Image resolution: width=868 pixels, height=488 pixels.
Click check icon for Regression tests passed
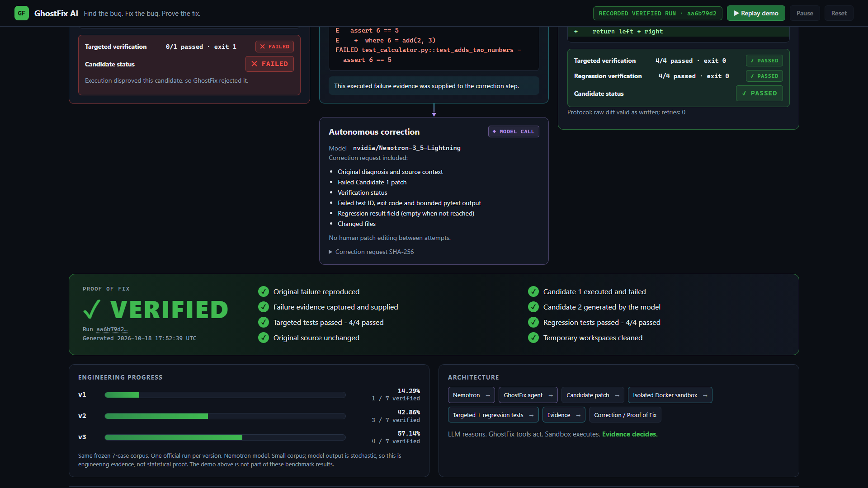coord(533,323)
